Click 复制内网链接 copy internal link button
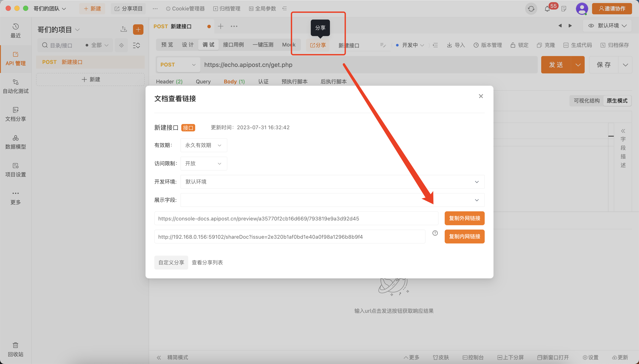639x364 pixels. (464, 237)
